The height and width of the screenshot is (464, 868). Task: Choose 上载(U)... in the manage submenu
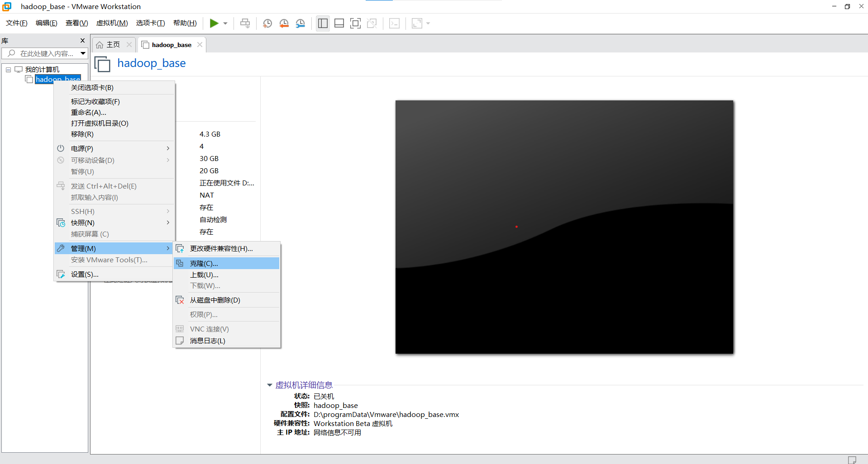point(227,275)
